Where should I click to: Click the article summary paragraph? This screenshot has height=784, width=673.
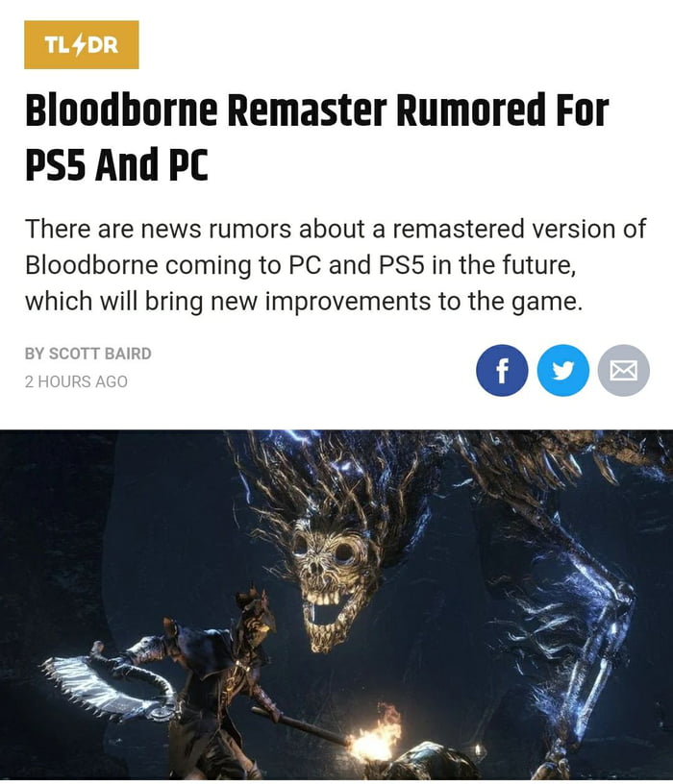tap(336, 265)
